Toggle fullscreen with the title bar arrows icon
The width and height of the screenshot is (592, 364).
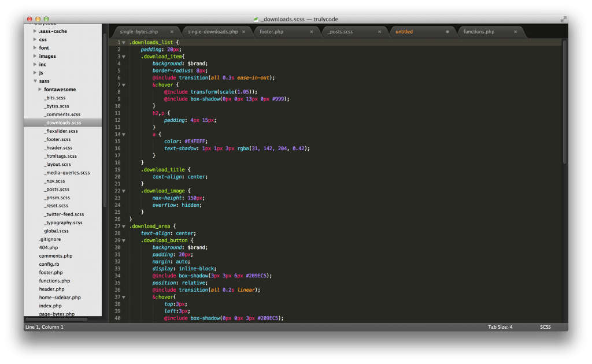(x=563, y=19)
